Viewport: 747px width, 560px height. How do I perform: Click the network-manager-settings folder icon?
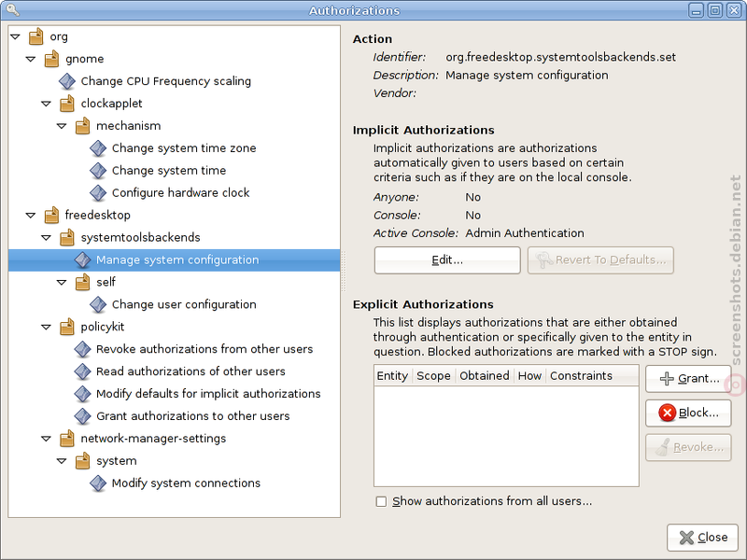[x=67, y=439]
